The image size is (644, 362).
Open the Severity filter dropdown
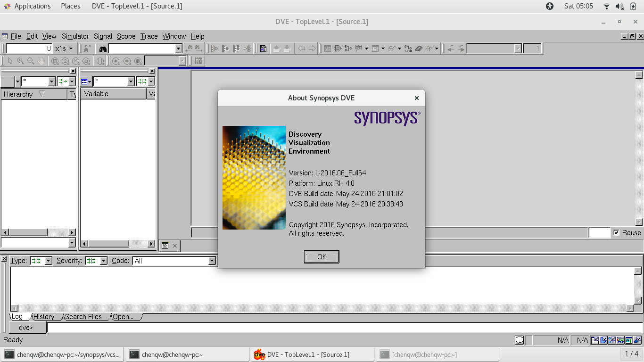coord(103,261)
